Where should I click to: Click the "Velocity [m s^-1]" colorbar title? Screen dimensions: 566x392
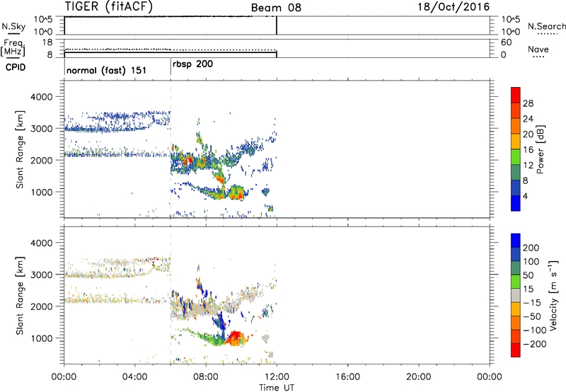[x=553, y=295]
